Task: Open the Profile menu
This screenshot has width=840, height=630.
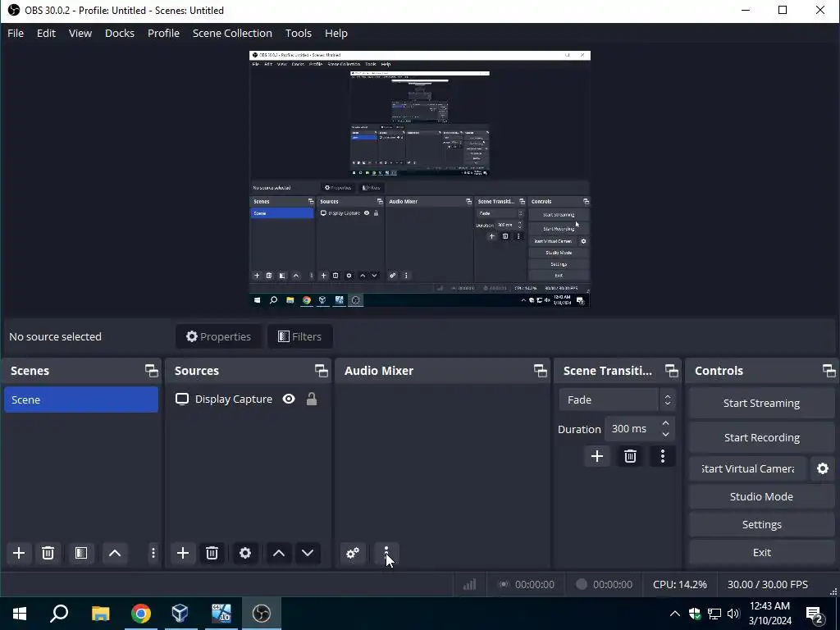Action: [x=163, y=33]
